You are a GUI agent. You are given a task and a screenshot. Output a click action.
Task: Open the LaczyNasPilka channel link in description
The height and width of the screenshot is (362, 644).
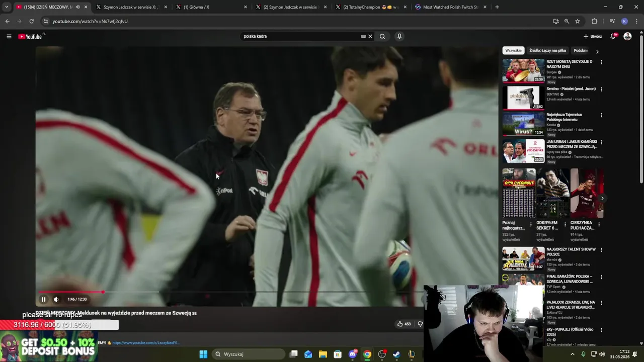[145, 343]
